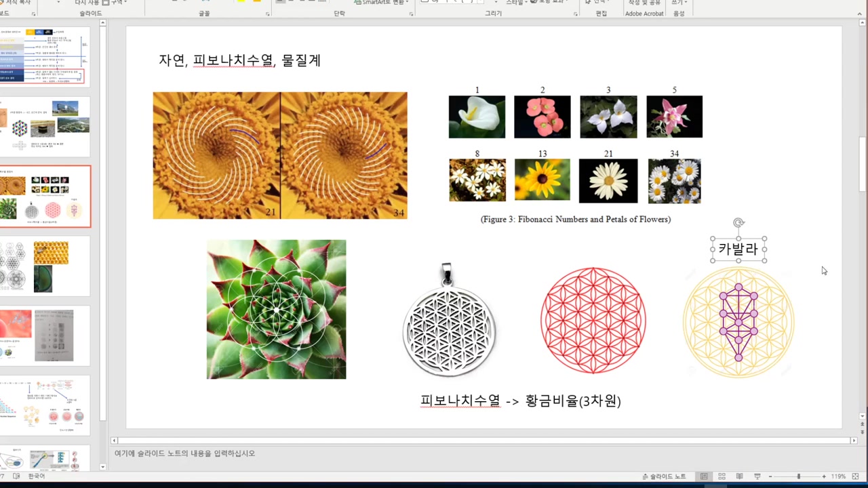Select the yellow flower photo labeled 13

pyautogui.click(x=542, y=180)
